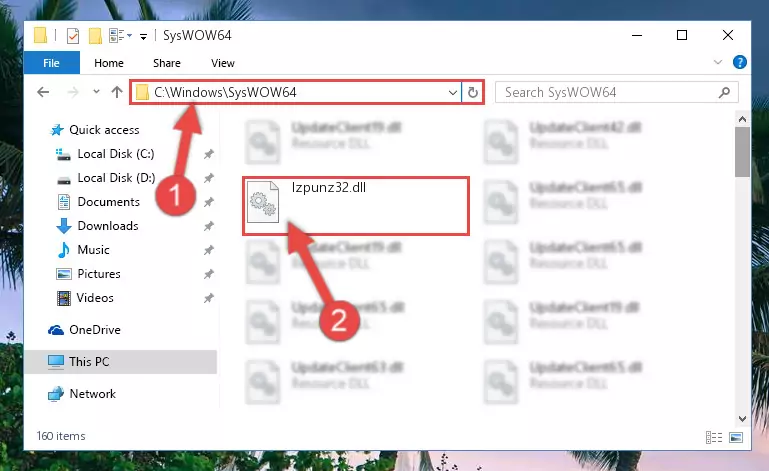Click the address bar path C:\Windows\SysWOW64
Viewport: 769px width, 471px height.
pos(225,92)
